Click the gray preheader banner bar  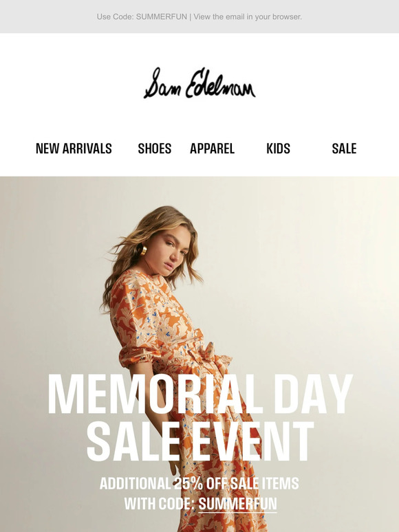tap(199, 16)
